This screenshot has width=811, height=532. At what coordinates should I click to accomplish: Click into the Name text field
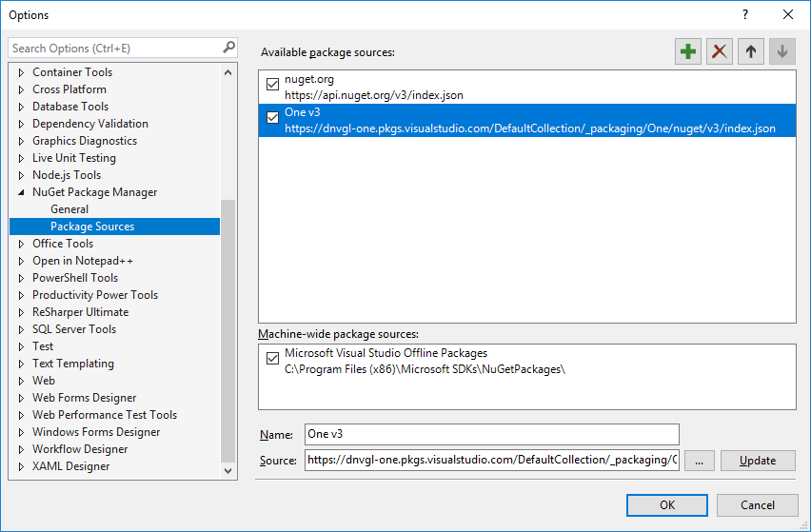(x=491, y=434)
